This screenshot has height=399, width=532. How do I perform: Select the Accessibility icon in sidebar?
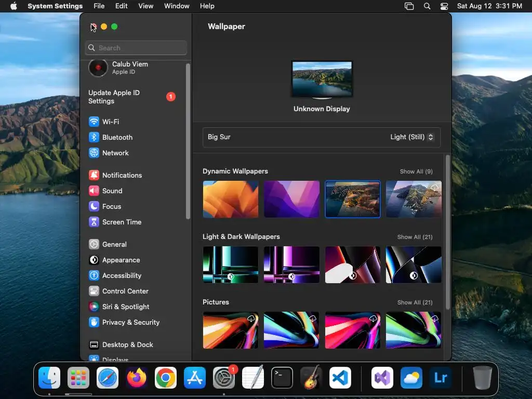tap(94, 275)
